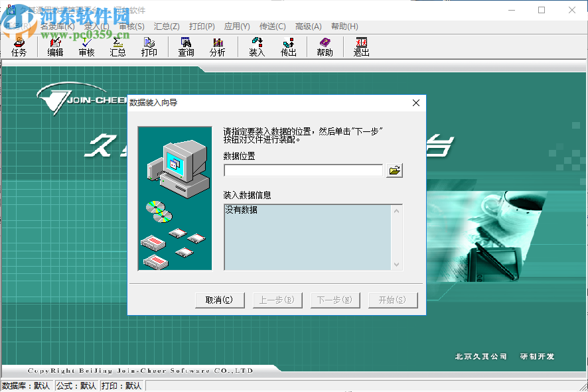Open the 帮助 toolbar icon
This screenshot has height=392, width=588.
(x=325, y=47)
